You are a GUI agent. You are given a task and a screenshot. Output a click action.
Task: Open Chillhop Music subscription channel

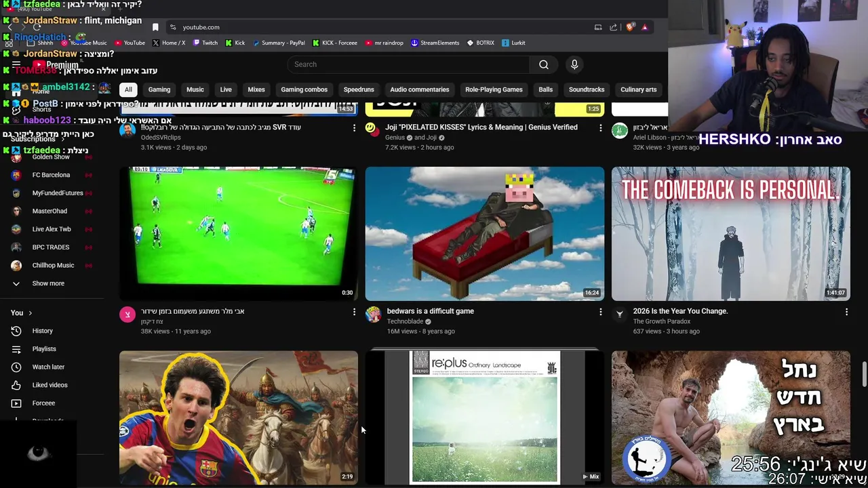[x=53, y=265]
